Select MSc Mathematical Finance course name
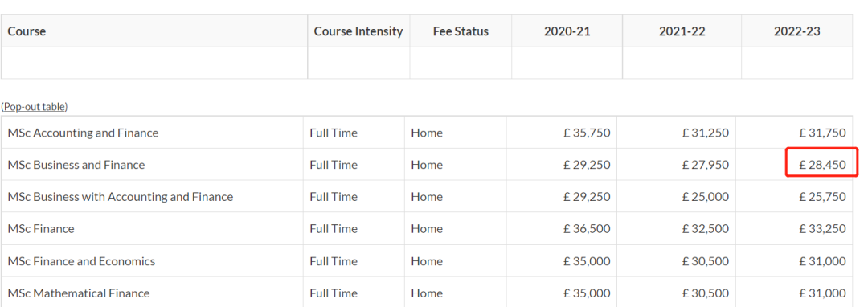The image size is (868, 307). 79,293
